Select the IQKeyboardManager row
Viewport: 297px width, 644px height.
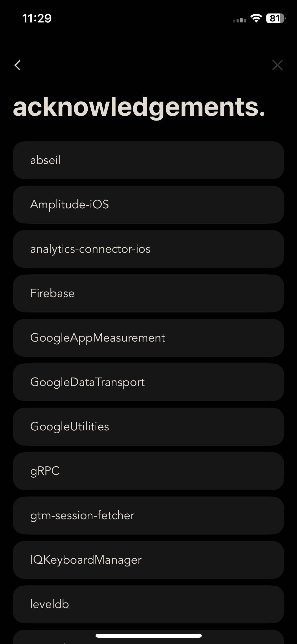coord(148,560)
